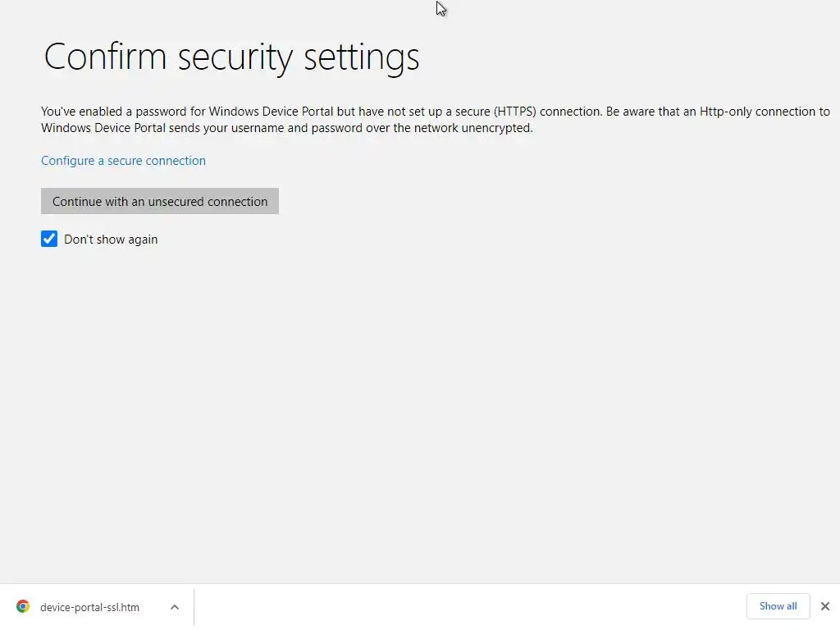This screenshot has width=840, height=630.
Task: Click the Don't show again label text
Action: coord(111,240)
